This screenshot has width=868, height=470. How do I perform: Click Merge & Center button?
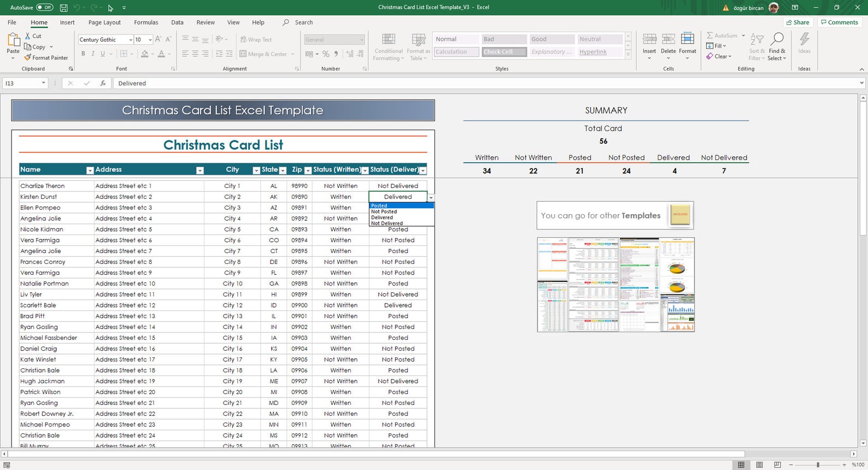(x=263, y=54)
